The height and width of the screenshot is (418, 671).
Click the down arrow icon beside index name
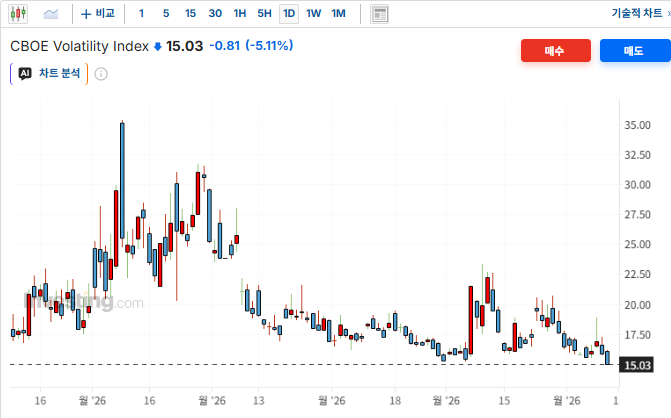157,46
